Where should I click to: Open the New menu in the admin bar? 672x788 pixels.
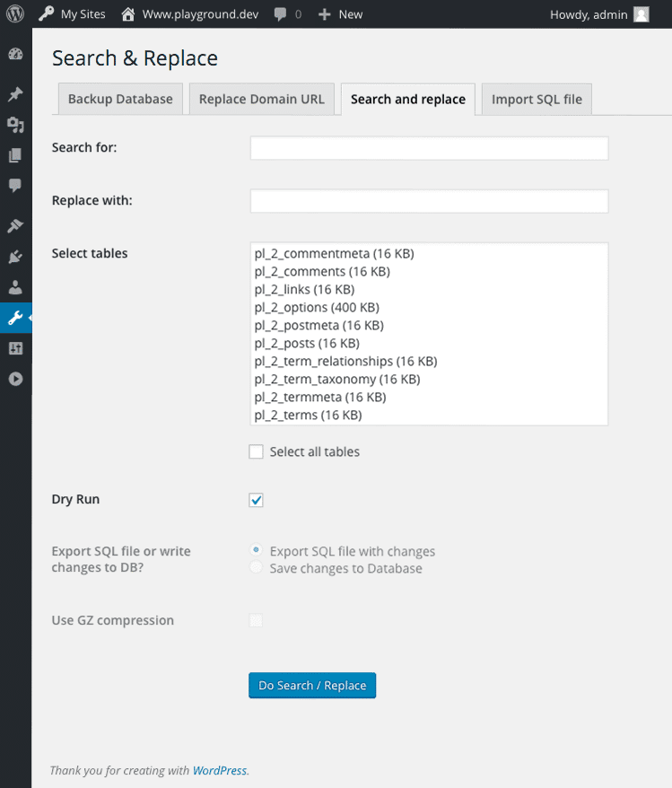point(339,13)
